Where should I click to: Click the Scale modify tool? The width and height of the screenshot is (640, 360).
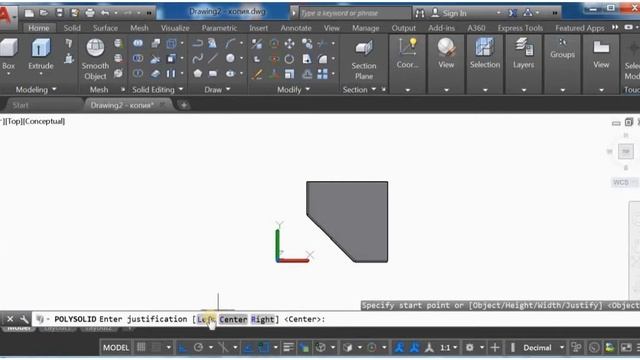coord(289,74)
